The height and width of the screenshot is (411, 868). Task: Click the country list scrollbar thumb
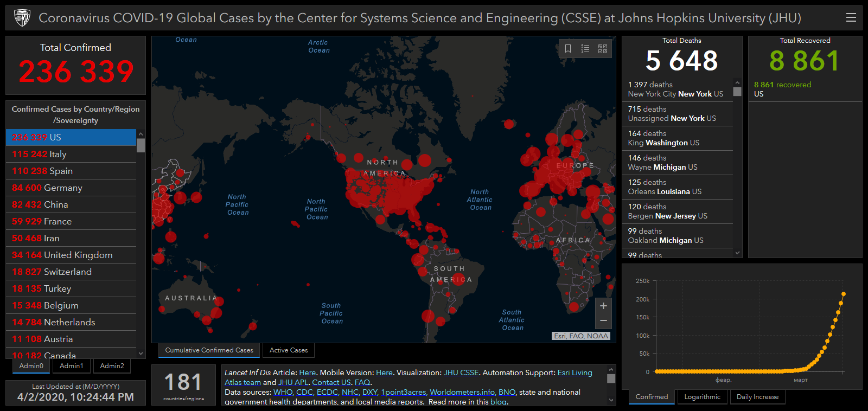[x=141, y=145]
